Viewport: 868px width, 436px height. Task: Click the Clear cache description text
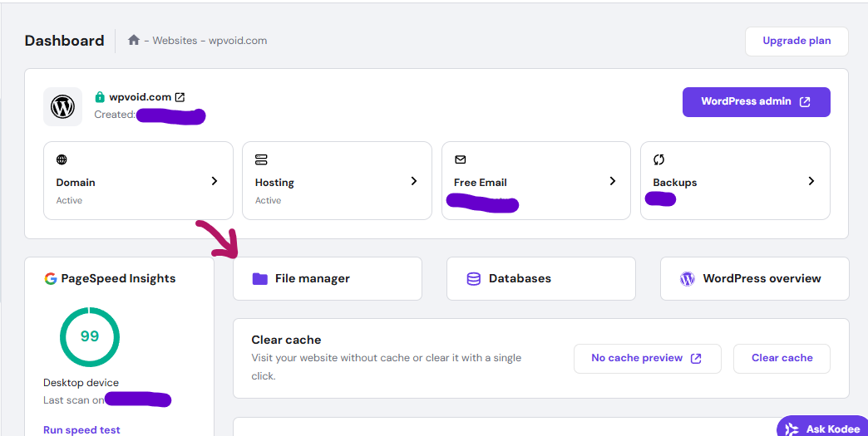point(387,367)
